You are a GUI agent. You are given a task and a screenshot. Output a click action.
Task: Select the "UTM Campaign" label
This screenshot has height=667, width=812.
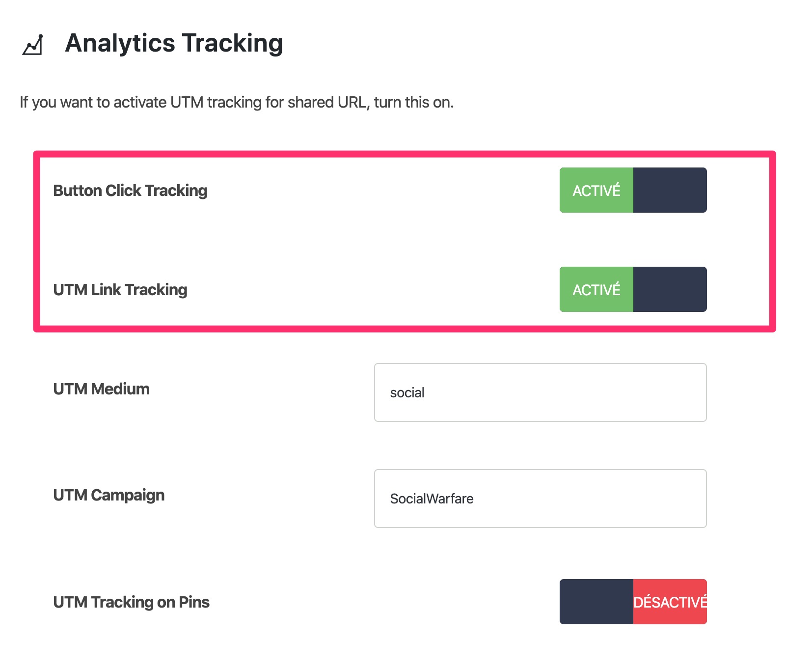click(108, 495)
